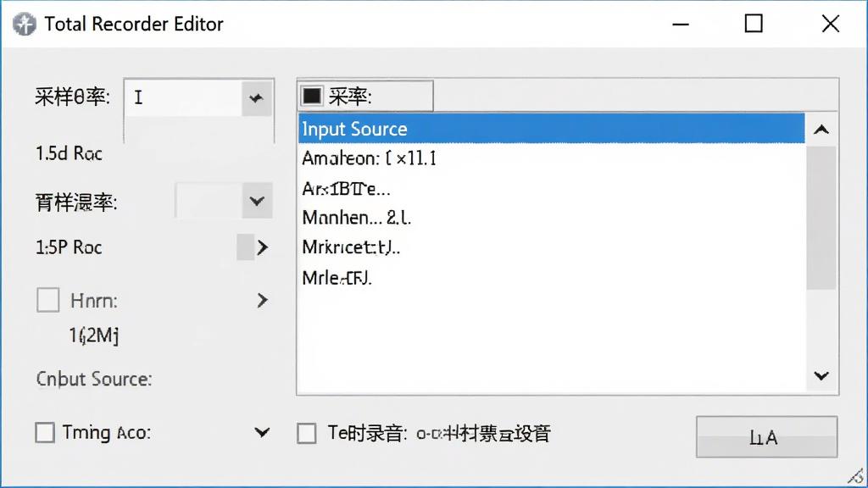The width and height of the screenshot is (868, 488).
Task: Select the Mrle list entry
Action: pyautogui.click(x=337, y=278)
